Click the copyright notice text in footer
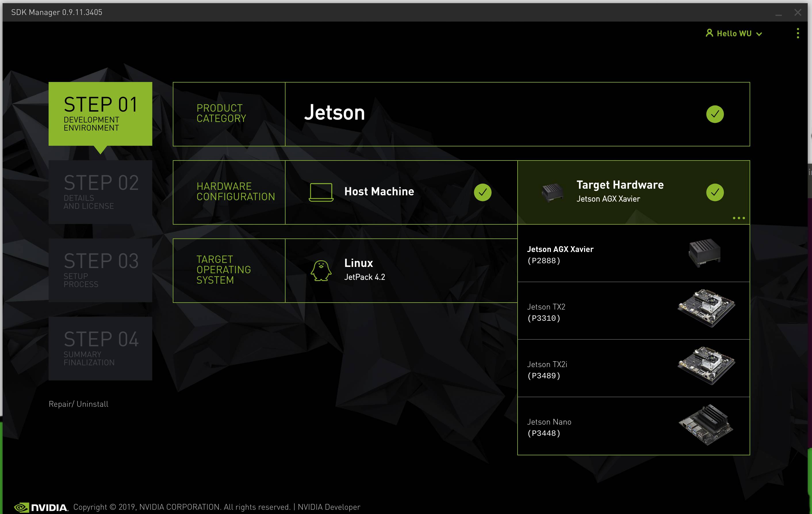The image size is (812, 514). click(x=182, y=507)
